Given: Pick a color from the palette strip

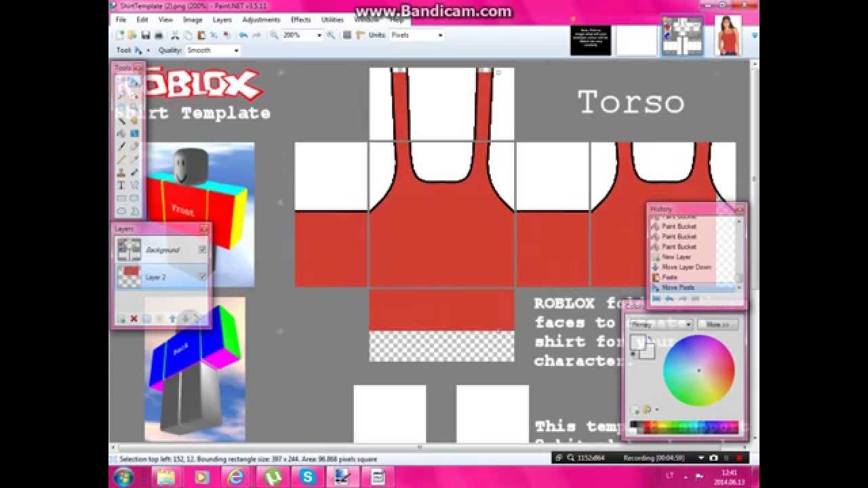Looking at the screenshot, I should pyautogui.click(x=684, y=428).
